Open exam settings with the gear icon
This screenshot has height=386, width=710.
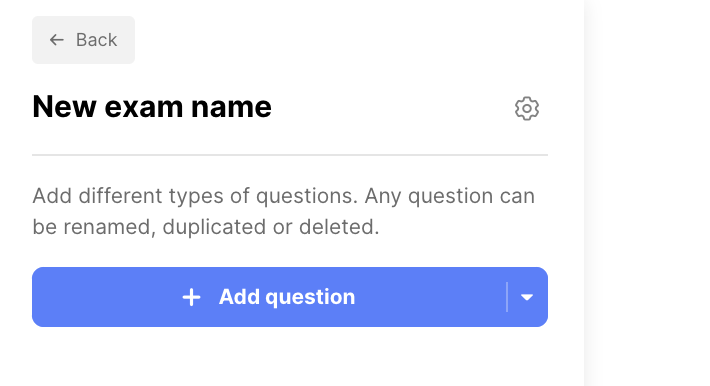(527, 108)
